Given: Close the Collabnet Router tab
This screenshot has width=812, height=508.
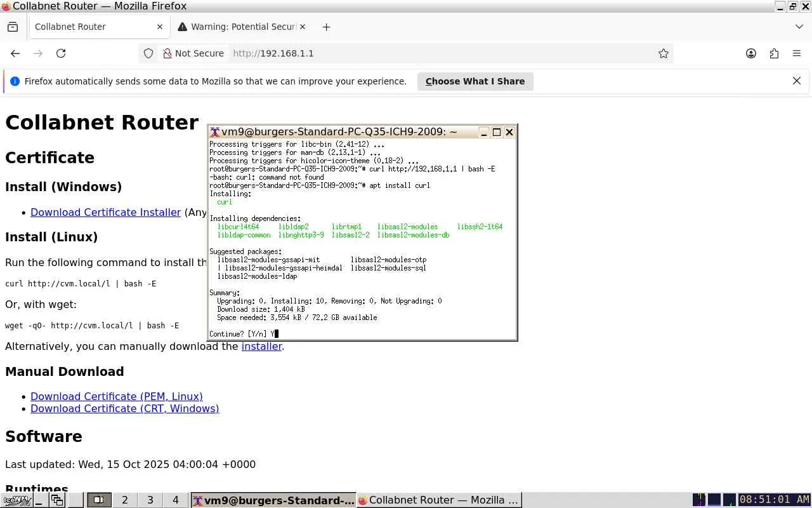Looking at the screenshot, I should click(x=160, y=27).
